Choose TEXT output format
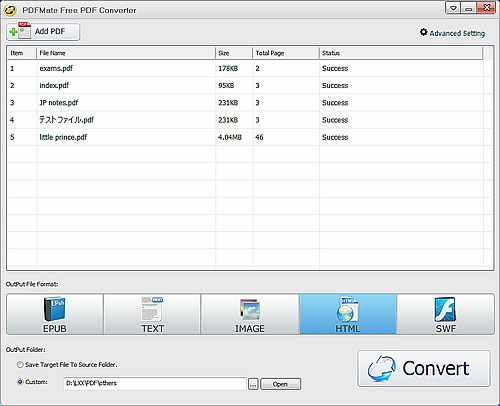 (x=152, y=314)
